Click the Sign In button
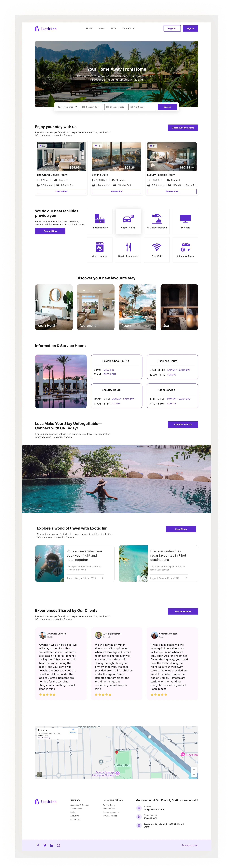229x868 pixels. pyautogui.click(x=190, y=28)
